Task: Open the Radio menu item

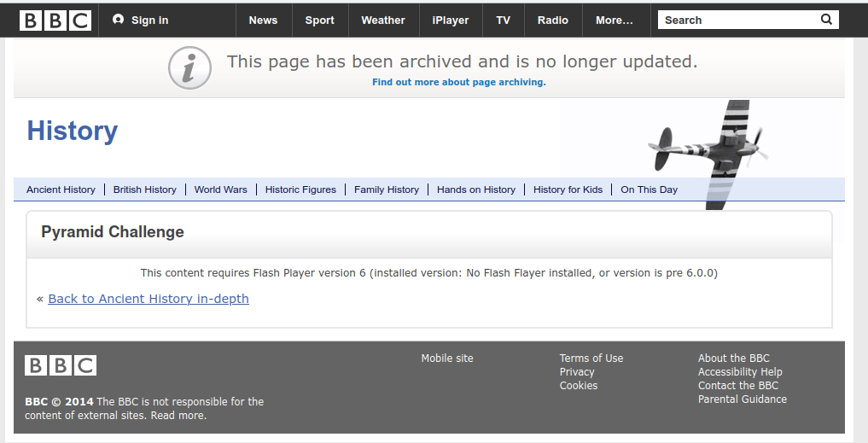Action: click(x=552, y=20)
